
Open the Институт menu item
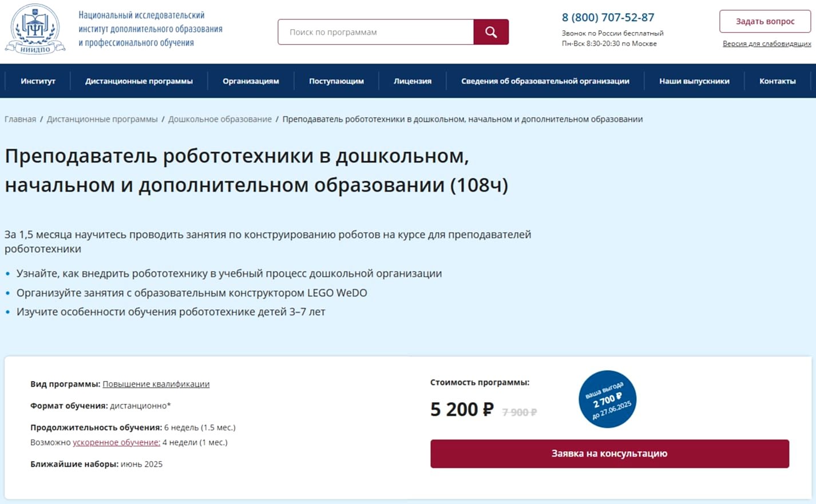click(x=38, y=81)
